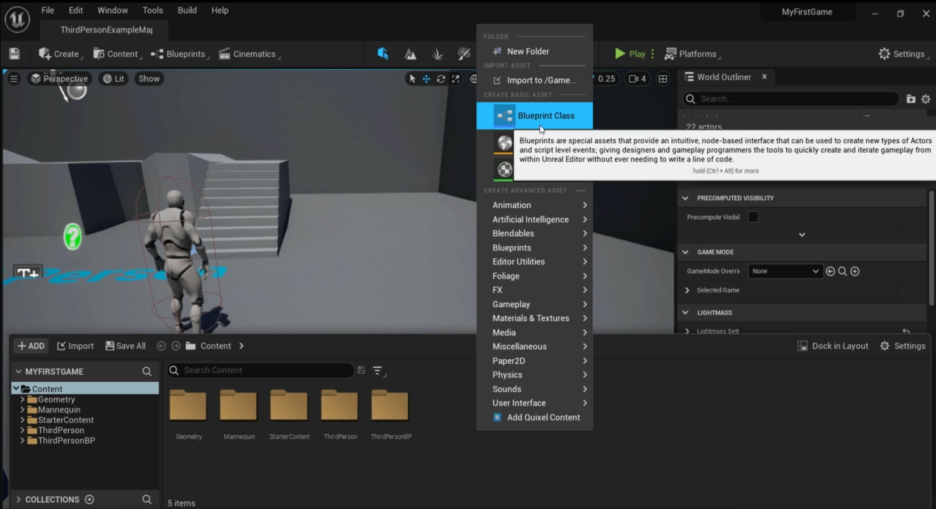Search in MYFIRSTGAME sources panel

click(147, 371)
